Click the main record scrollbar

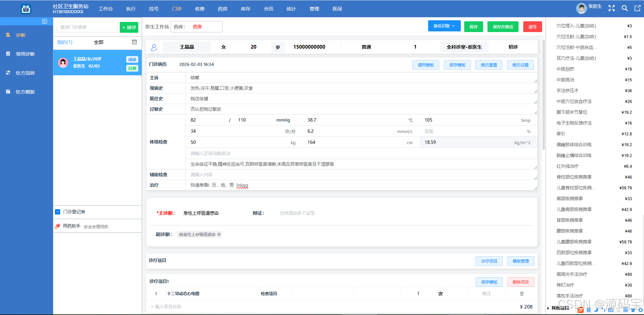click(543, 95)
